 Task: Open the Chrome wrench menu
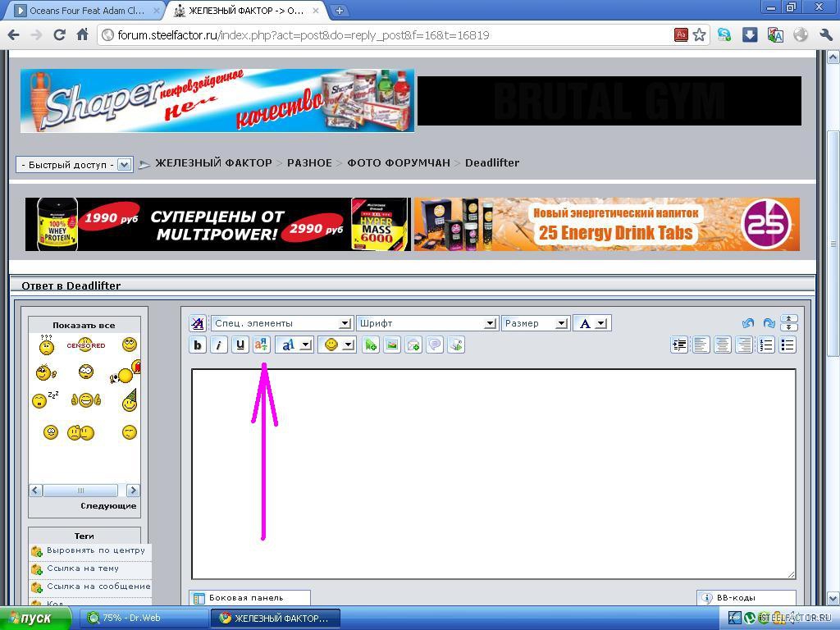pyautogui.click(x=825, y=35)
